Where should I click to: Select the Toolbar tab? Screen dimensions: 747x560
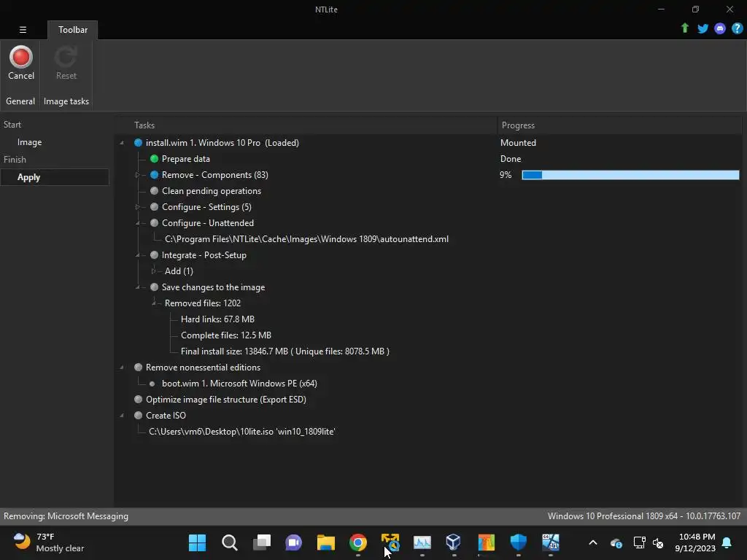[x=72, y=29]
